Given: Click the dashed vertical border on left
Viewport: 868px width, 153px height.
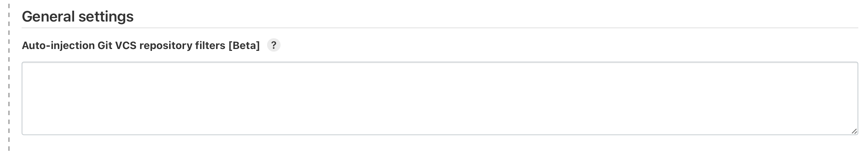Looking at the screenshot, I should click(x=9, y=76).
